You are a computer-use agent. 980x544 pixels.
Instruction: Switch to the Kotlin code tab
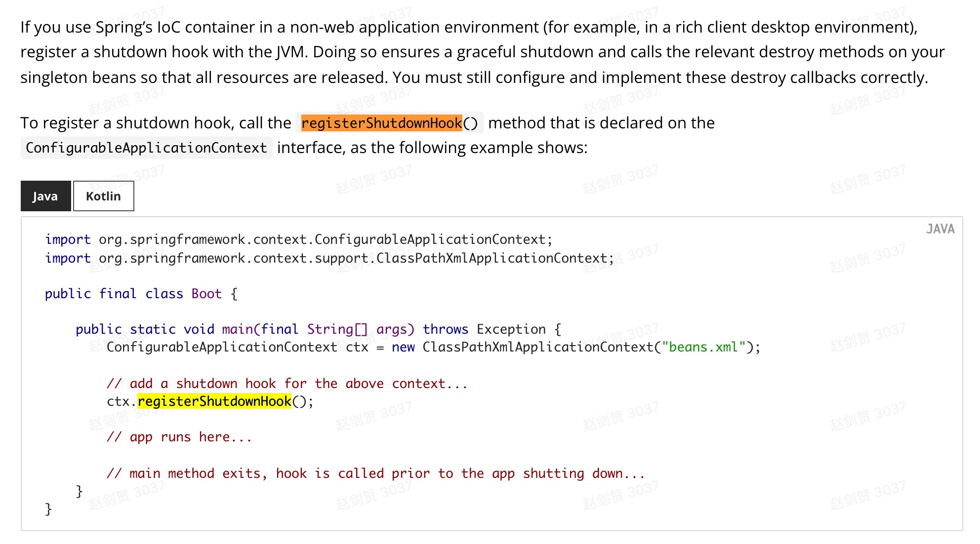click(x=103, y=196)
